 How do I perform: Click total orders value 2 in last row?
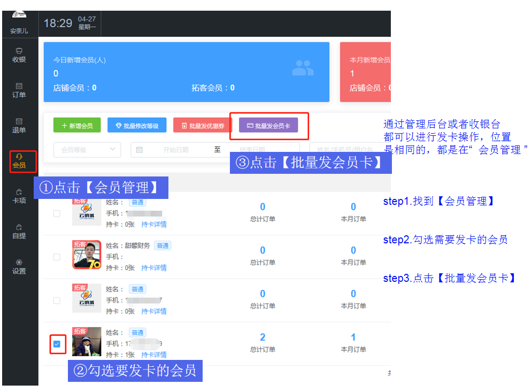pos(263,337)
